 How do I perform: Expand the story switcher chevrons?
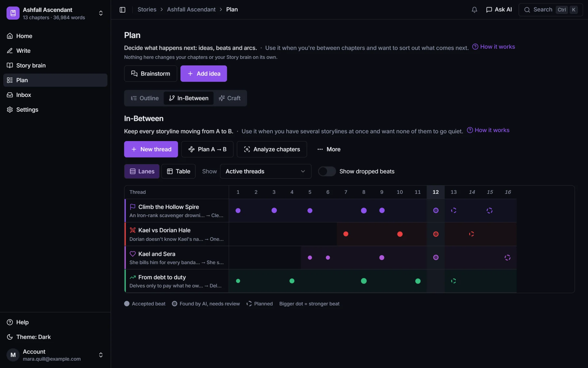point(101,13)
